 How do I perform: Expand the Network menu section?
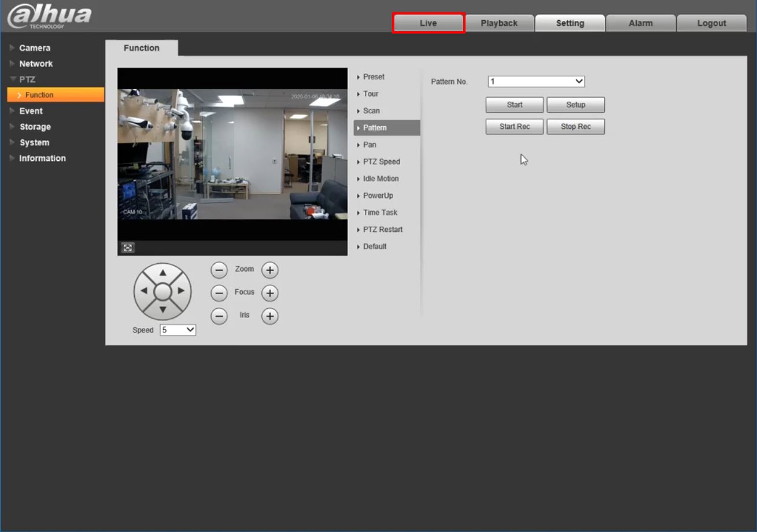point(36,64)
